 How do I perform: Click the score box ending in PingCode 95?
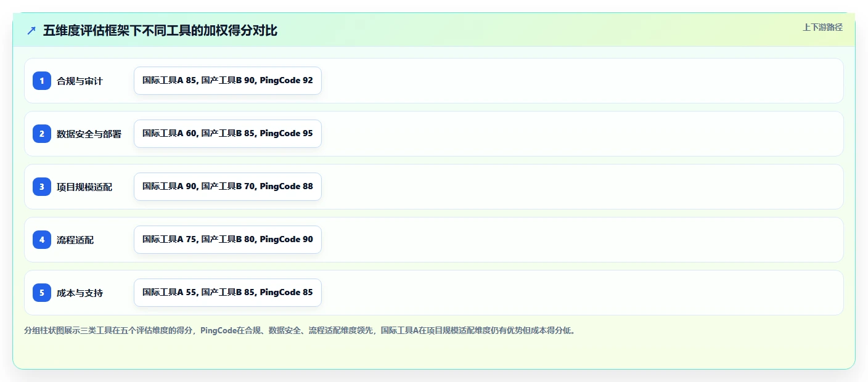pyautogui.click(x=227, y=134)
